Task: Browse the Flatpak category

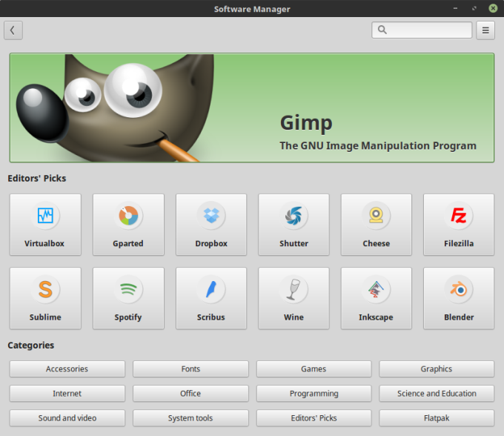Action: (x=437, y=418)
